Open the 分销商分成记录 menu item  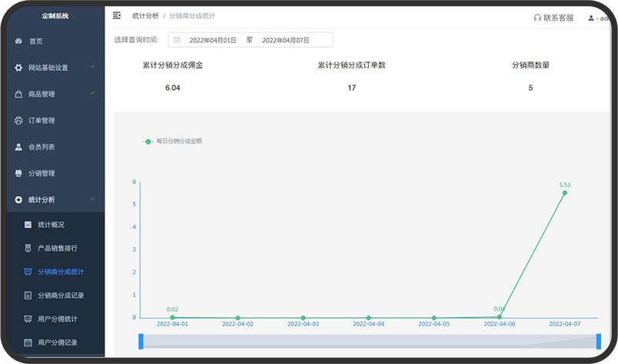[60, 295]
